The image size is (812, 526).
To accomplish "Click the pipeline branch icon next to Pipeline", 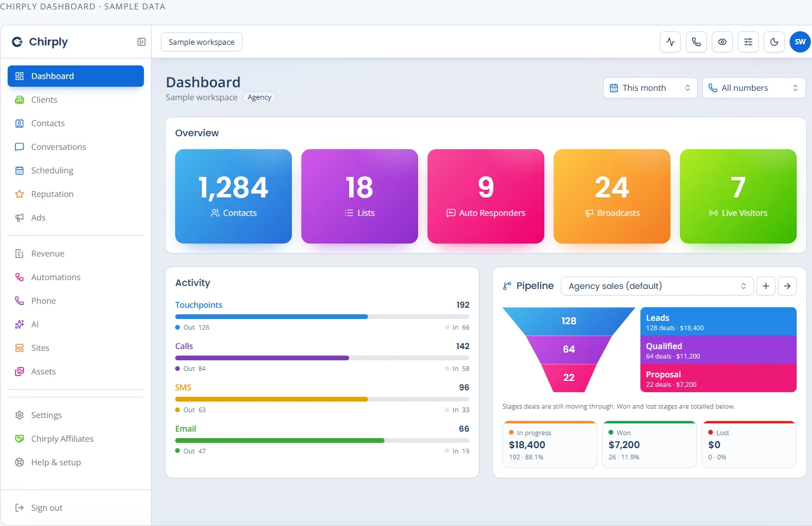I will (x=507, y=286).
